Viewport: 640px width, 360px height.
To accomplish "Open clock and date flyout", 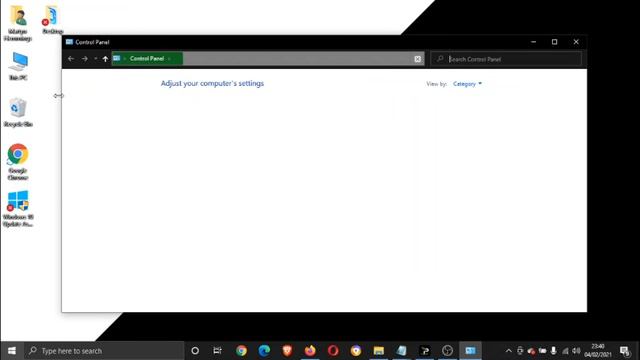I will click(x=598, y=351).
